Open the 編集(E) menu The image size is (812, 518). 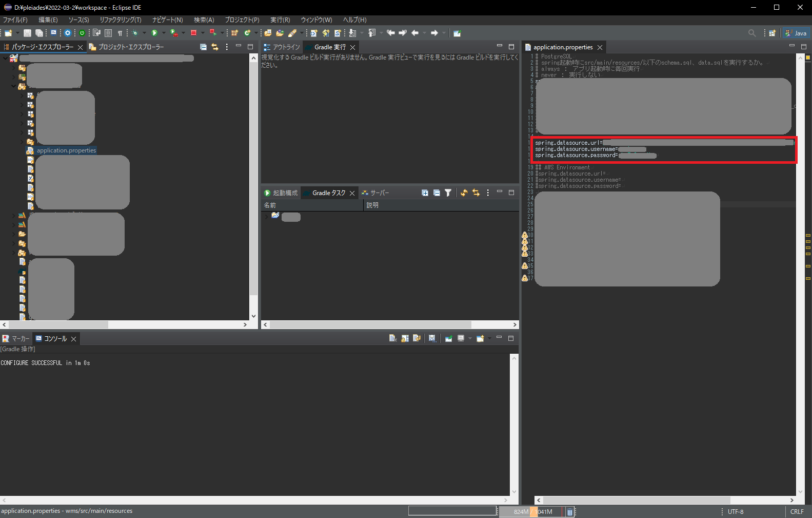tap(48, 20)
